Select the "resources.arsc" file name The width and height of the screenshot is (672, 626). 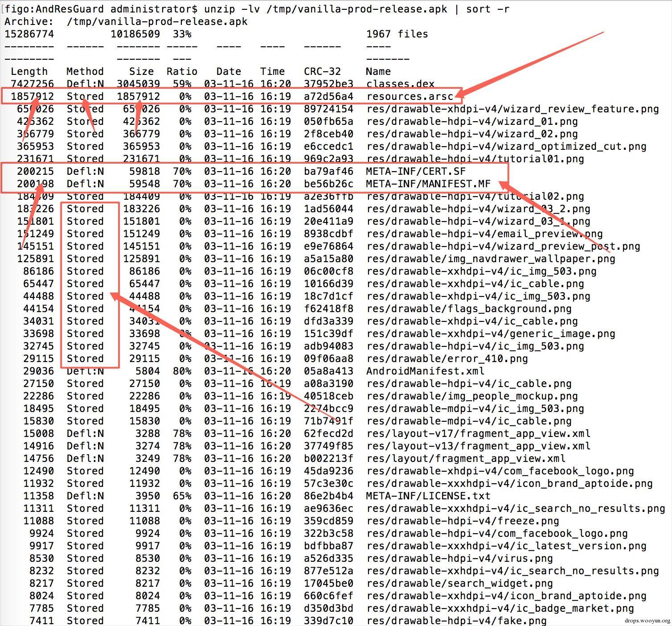tap(410, 96)
